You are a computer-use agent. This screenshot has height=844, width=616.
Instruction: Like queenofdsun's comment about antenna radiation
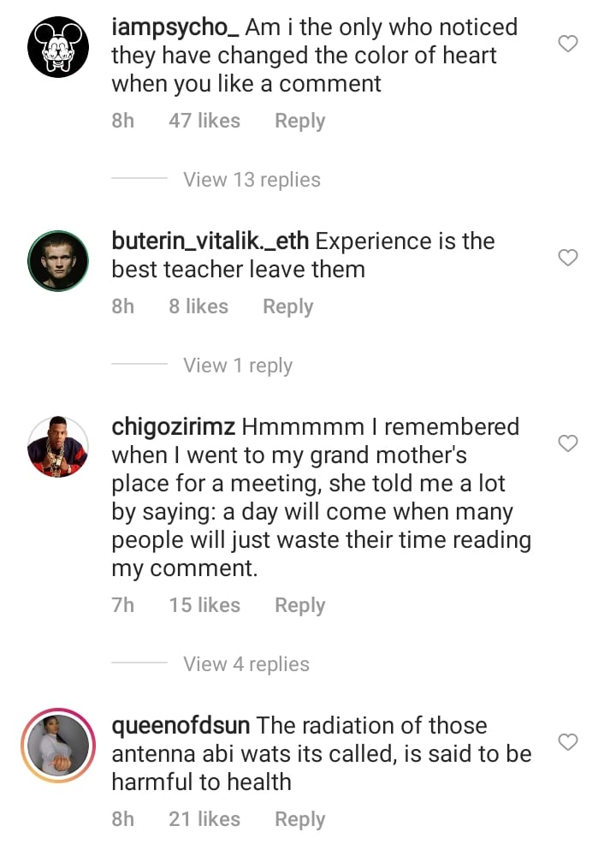(568, 741)
